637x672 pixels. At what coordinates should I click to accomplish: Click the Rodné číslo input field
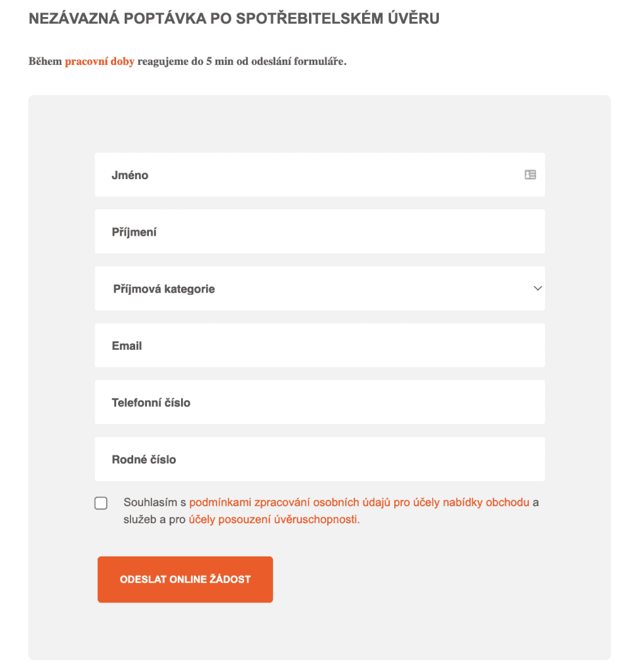(x=319, y=459)
